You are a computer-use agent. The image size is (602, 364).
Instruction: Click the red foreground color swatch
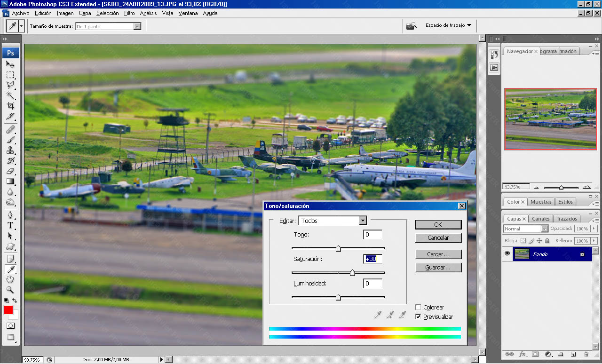click(x=8, y=310)
